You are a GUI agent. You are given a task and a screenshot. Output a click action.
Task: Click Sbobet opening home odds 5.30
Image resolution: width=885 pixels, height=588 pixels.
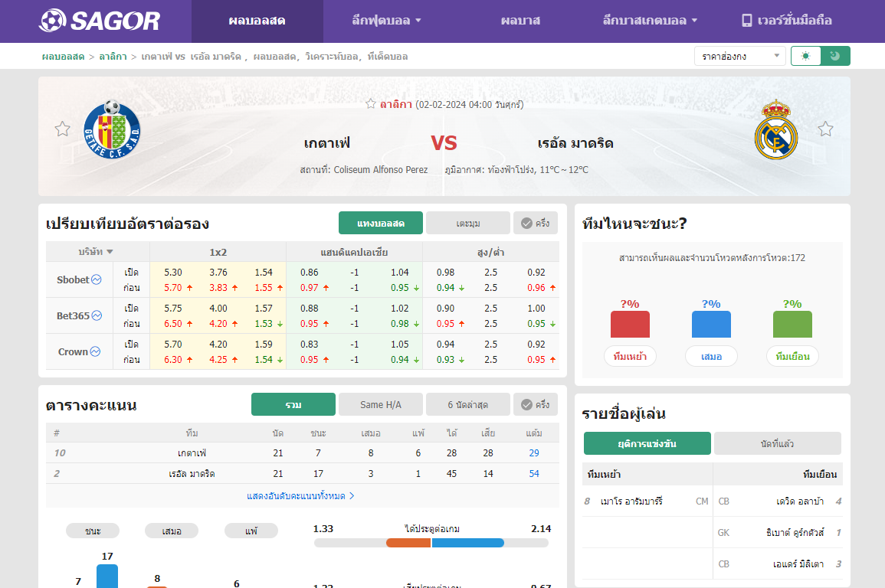(172, 273)
